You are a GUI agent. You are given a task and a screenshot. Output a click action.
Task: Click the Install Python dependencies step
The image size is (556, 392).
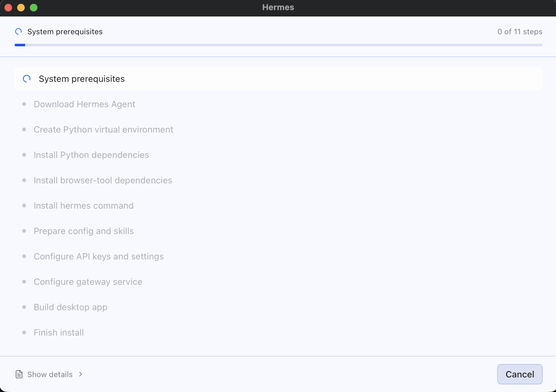pos(91,155)
